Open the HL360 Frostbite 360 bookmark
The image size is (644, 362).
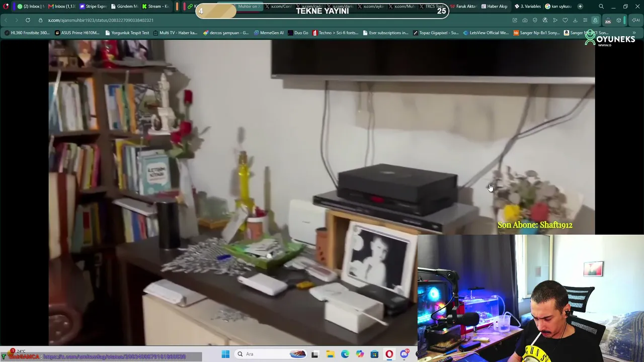pyautogui.click(x=27, y=33)
